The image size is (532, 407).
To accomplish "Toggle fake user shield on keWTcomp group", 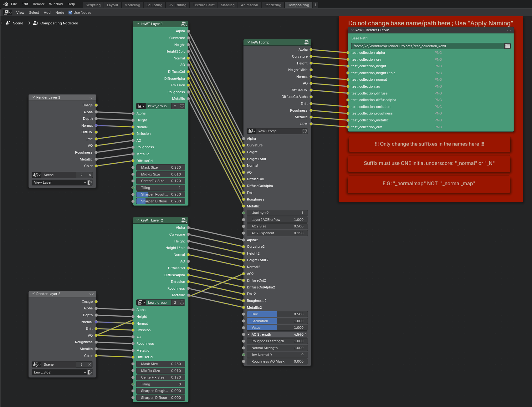I will pos(304,131).
